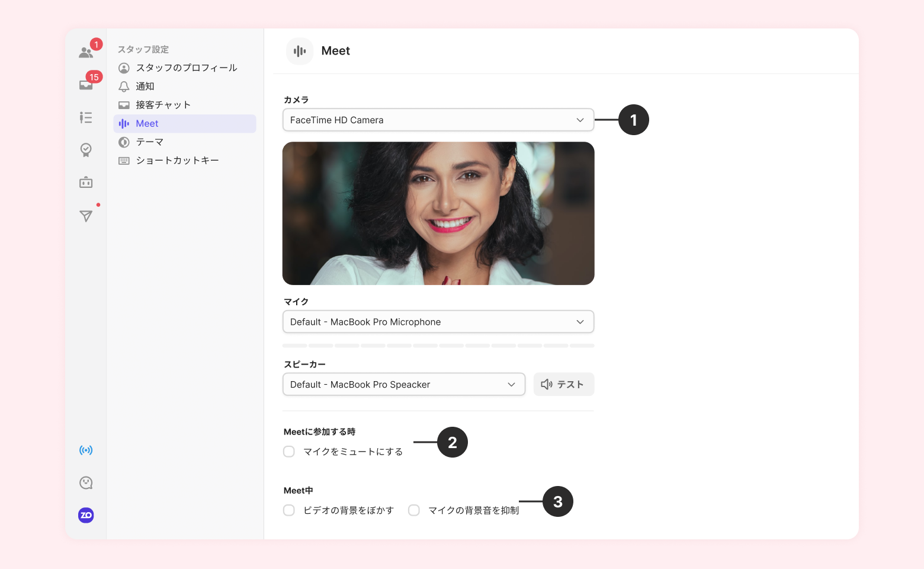Click the Meetに参加する時 heading
This screenshot has height=569, width=924.
(319, 431)
